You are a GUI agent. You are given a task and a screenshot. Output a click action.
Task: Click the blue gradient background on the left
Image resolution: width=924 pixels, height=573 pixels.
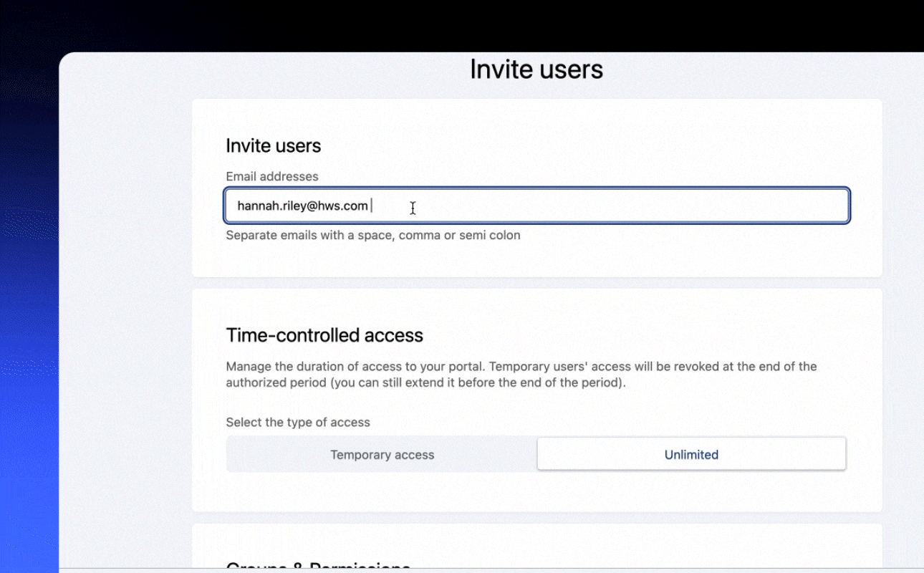(29, 430)
